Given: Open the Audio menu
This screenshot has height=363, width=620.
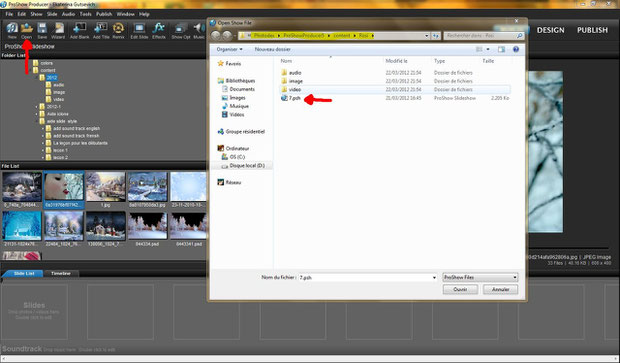Looking at the screenshot, I should tap(68, 14).
